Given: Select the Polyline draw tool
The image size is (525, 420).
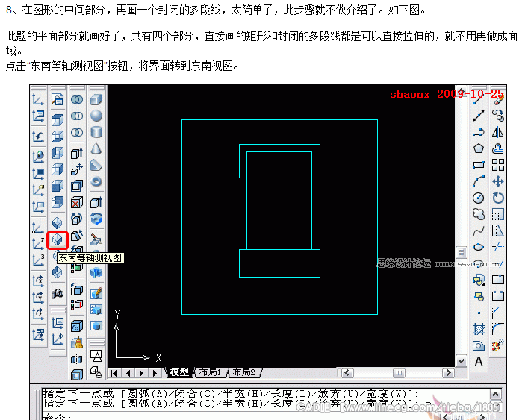Looking at the screenshot, I should click(x=479, y=133).
